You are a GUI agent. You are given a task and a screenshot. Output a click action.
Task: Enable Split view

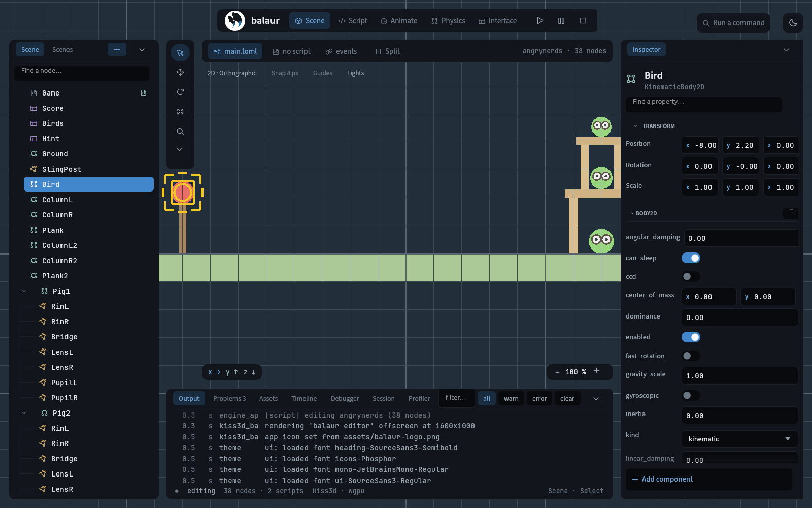coord(387,51)
